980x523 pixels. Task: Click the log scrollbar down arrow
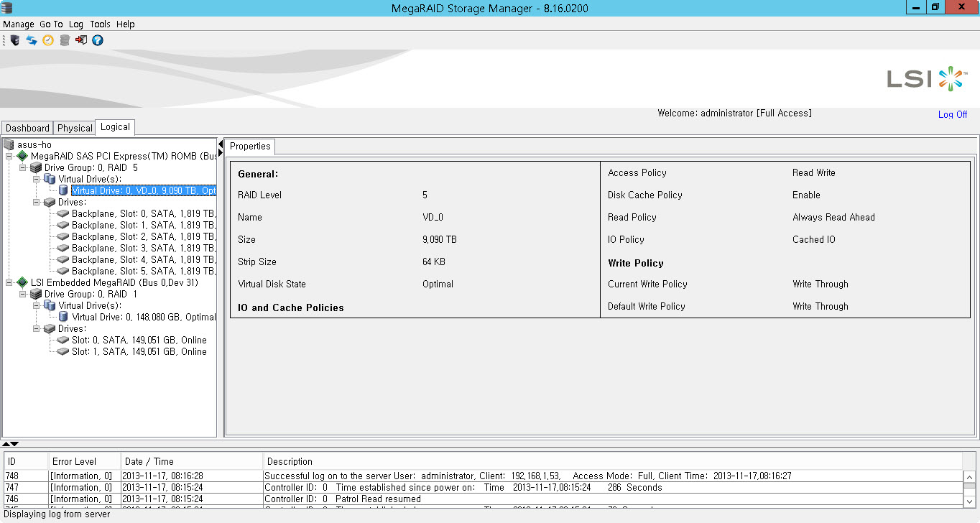coord(969,501)
